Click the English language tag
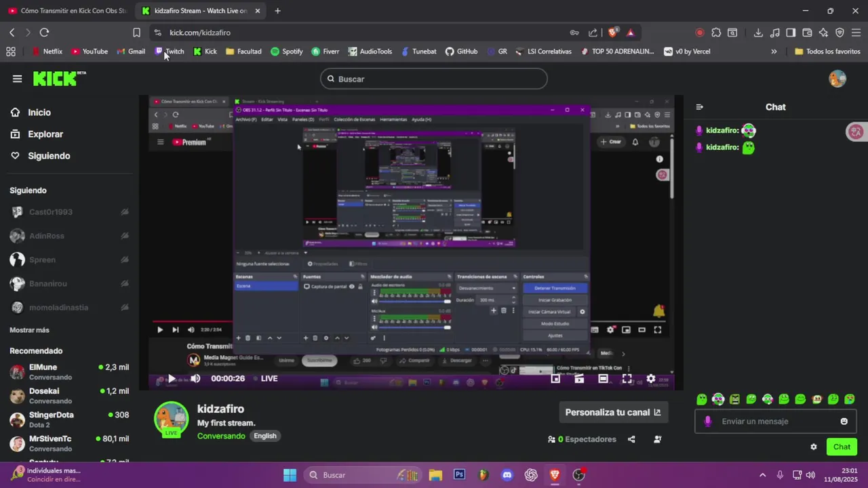868x488 pixels. pos(265,436)
